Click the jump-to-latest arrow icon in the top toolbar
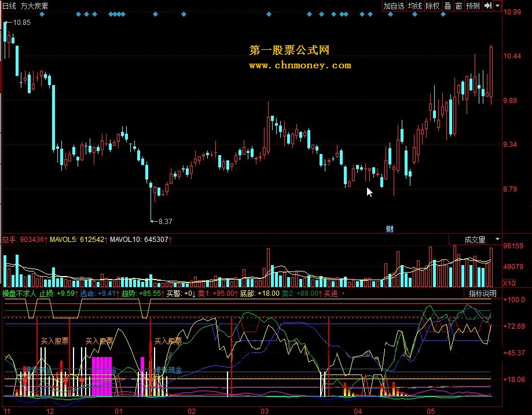Screen dimensions: 532x415 tap(488, 6)
